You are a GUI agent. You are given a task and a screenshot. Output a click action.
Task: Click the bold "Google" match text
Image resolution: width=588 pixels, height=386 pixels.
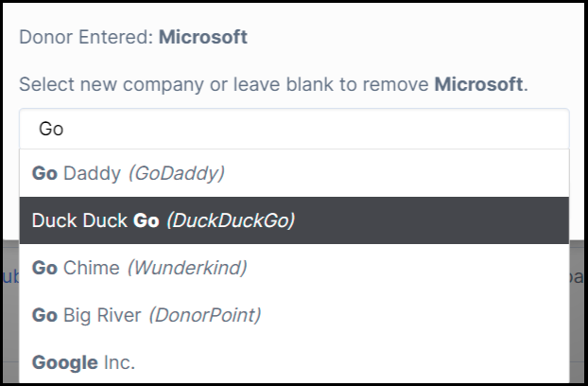64,362
